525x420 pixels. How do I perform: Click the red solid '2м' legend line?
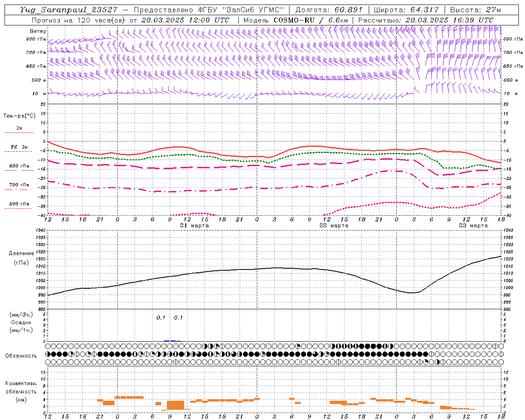coord(19,133)
